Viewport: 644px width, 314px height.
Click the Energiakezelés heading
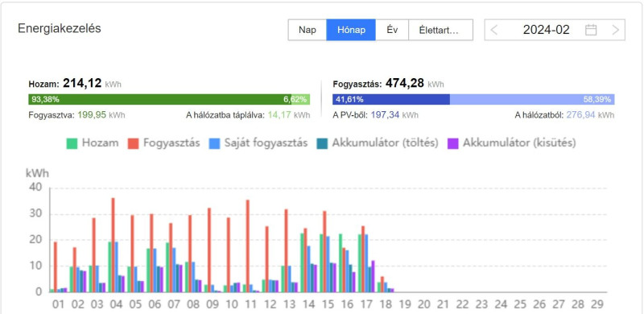tap(60, 28)
